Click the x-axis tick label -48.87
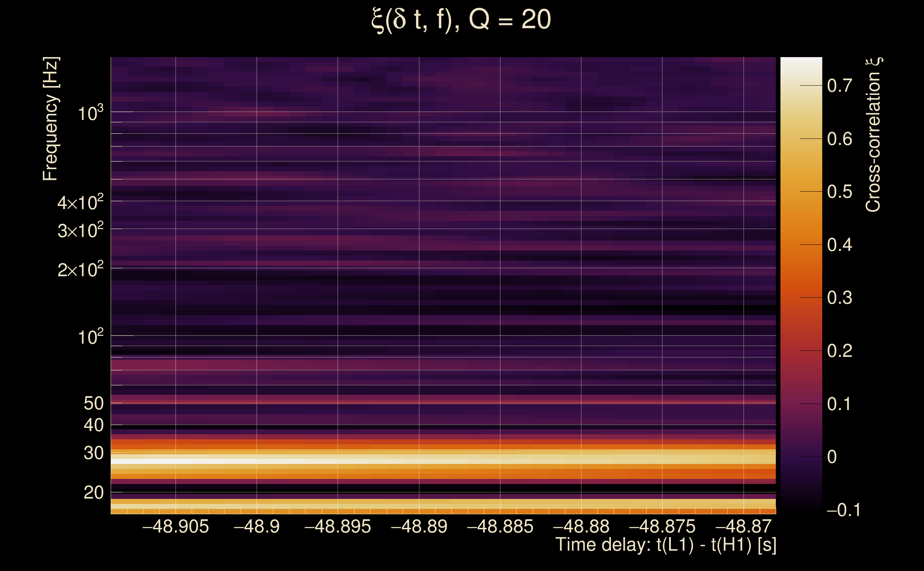 click(743, 526)
